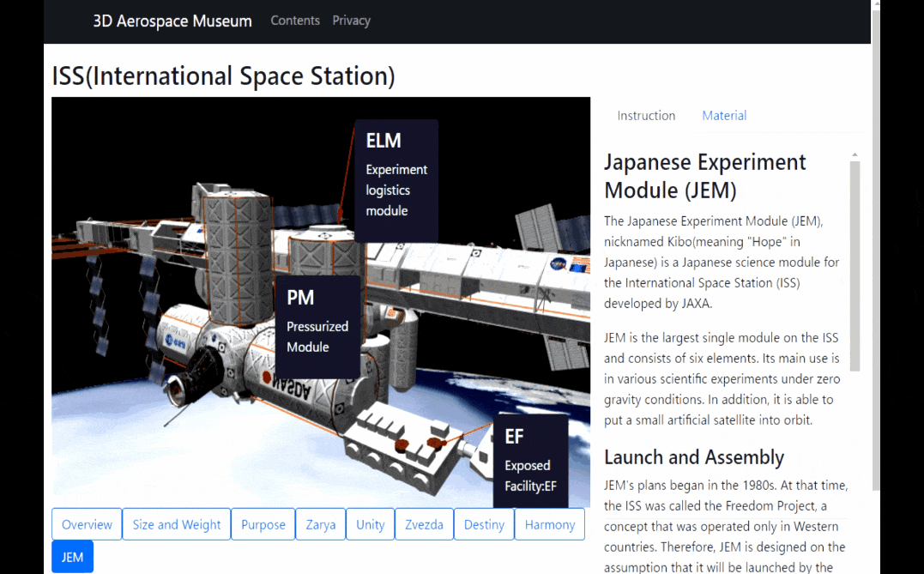Click the PM Pressurized Module label
The width and height of the screenshot is (924, 574).
(317, 327)
